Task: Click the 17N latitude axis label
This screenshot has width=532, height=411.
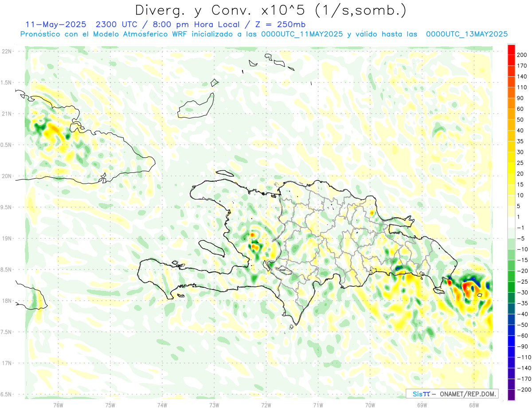Action: (x=6, y=363)
